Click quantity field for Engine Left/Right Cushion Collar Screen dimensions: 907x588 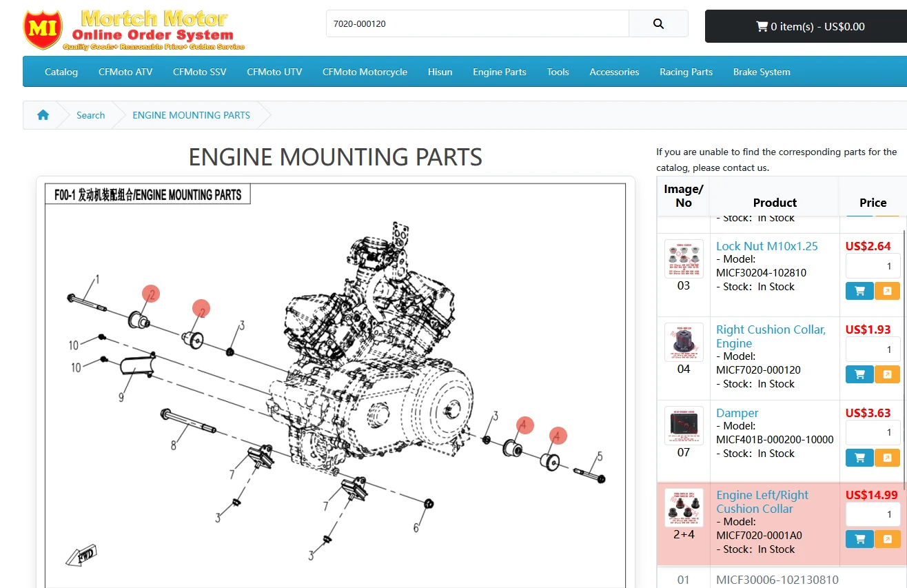(x=873, y=514)
